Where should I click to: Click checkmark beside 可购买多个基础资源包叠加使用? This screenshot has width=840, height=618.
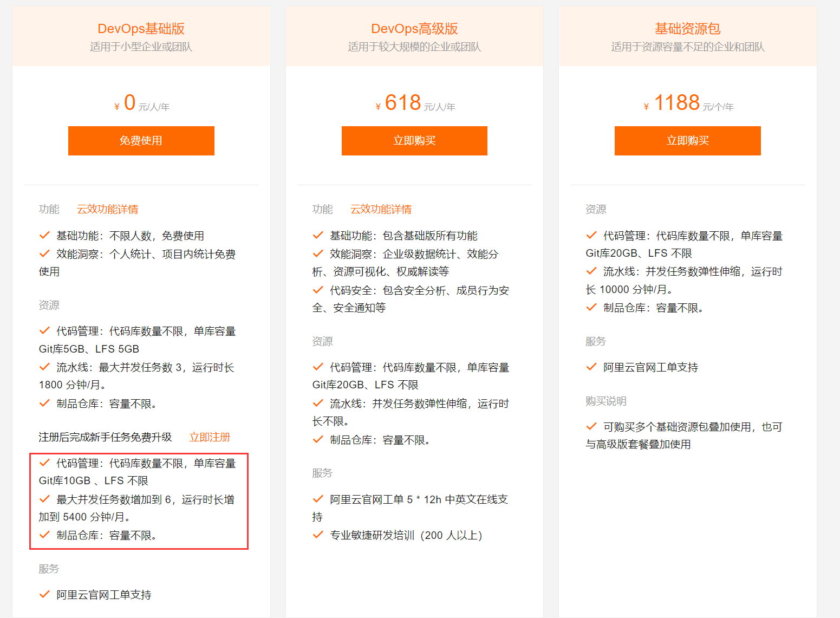pos(591,426)
